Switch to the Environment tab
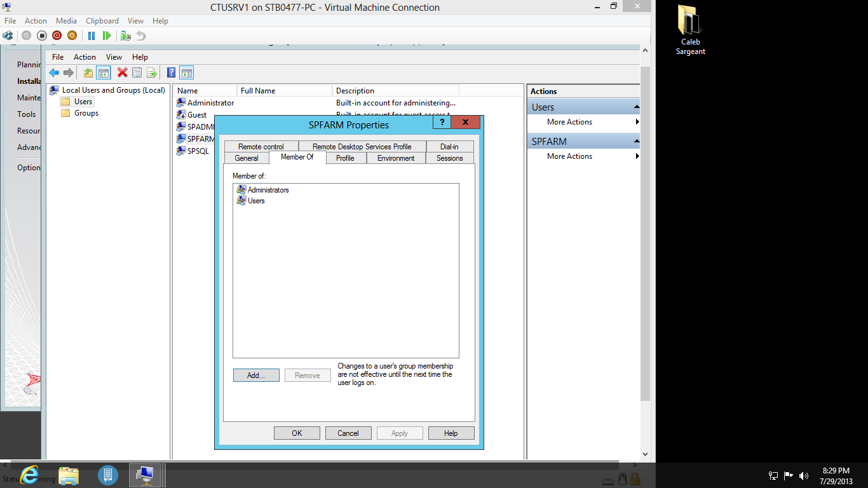 tap(396, 158)
